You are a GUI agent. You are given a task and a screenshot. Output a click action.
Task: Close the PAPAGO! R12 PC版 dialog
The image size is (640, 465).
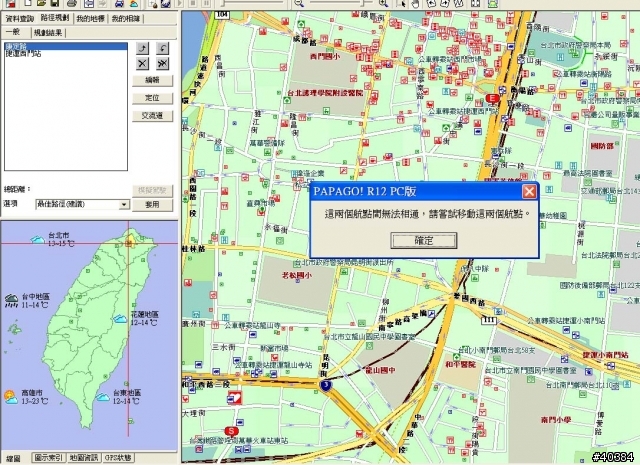pos(529,191)
